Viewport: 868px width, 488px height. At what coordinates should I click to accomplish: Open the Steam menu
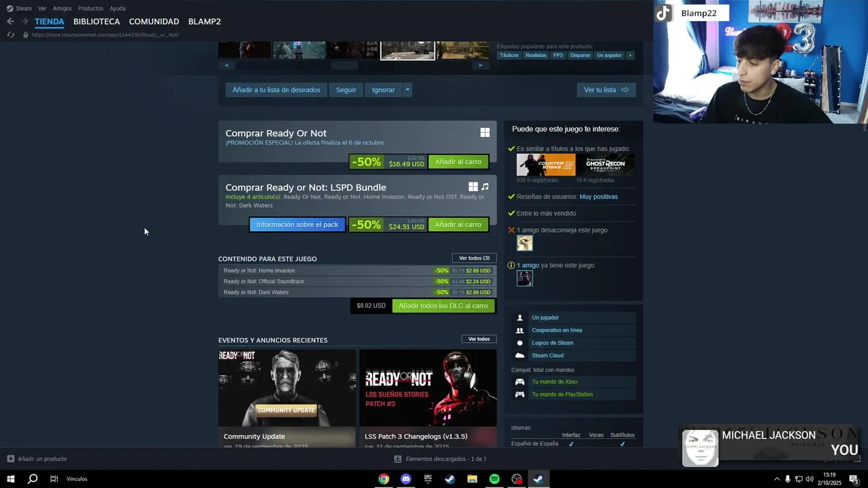[x=24, y=8]
